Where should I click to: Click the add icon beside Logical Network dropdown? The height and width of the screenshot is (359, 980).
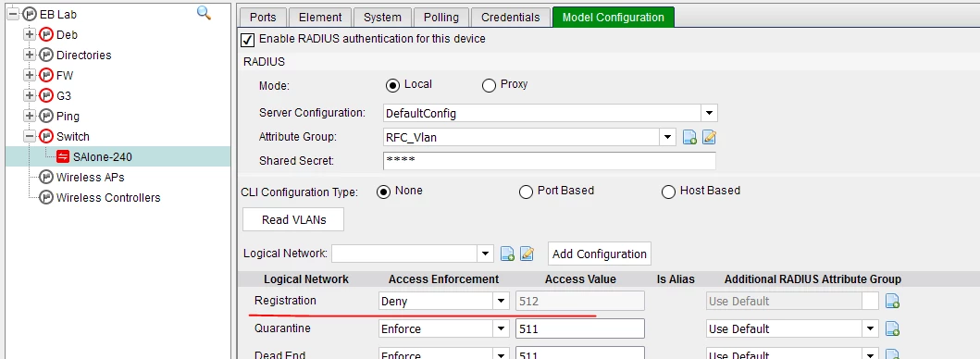click(507, 254)
